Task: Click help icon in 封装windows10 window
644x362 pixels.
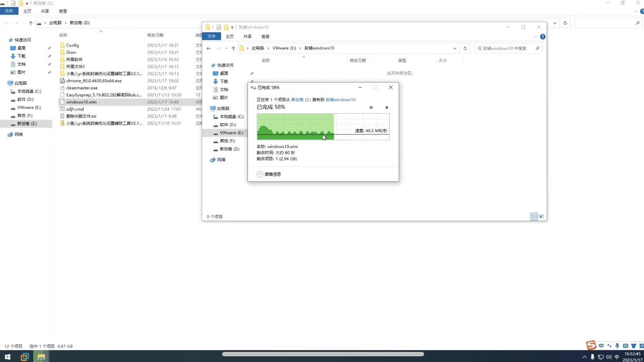Action: (x=542, y=36)
